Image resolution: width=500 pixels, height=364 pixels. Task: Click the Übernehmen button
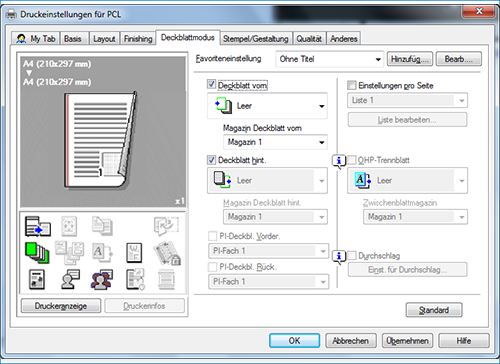click(x=407, y=341)
